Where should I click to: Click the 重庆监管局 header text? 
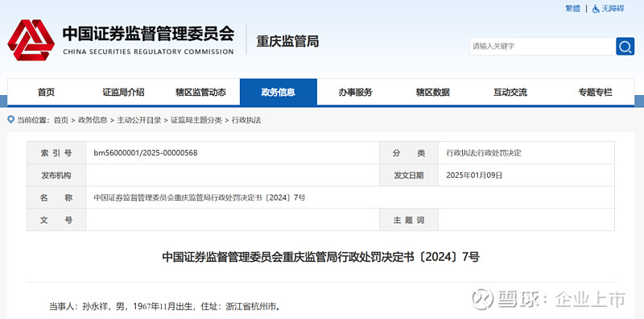coord(287,41)
